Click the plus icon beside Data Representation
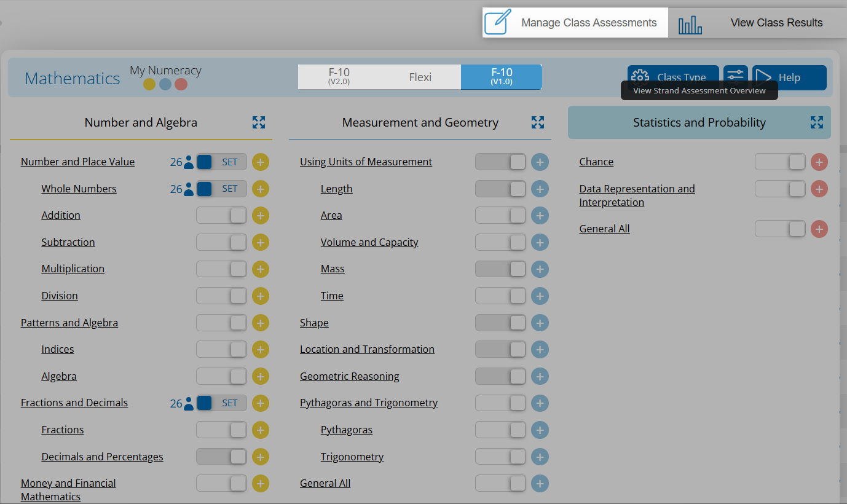This screenshot has height=504, width=847. pos(819,189)
